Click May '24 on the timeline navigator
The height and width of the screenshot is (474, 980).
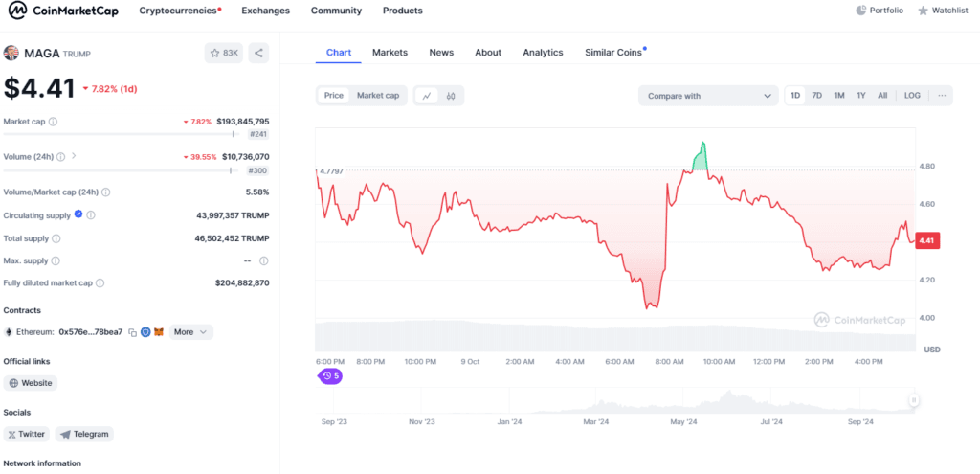(683, 422)
